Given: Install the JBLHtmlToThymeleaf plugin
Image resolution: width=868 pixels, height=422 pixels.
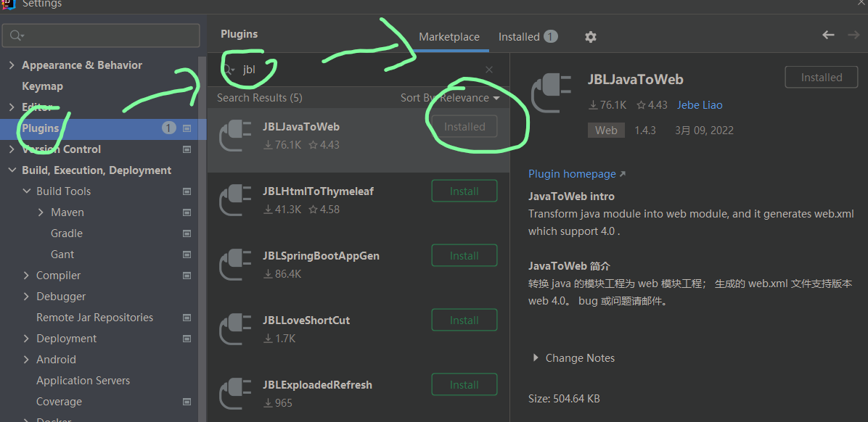Looking at the screenshot, I should [464, 191].
